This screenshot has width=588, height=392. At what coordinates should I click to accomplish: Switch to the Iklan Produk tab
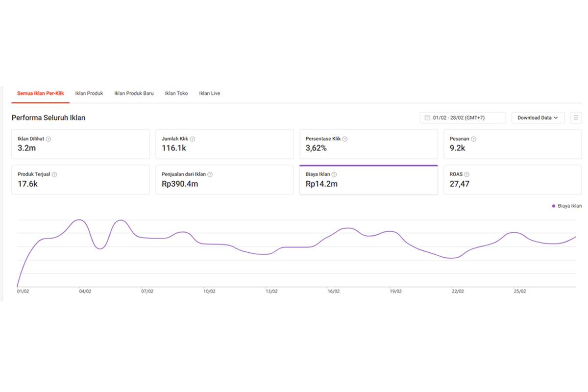tap(89, 93)
